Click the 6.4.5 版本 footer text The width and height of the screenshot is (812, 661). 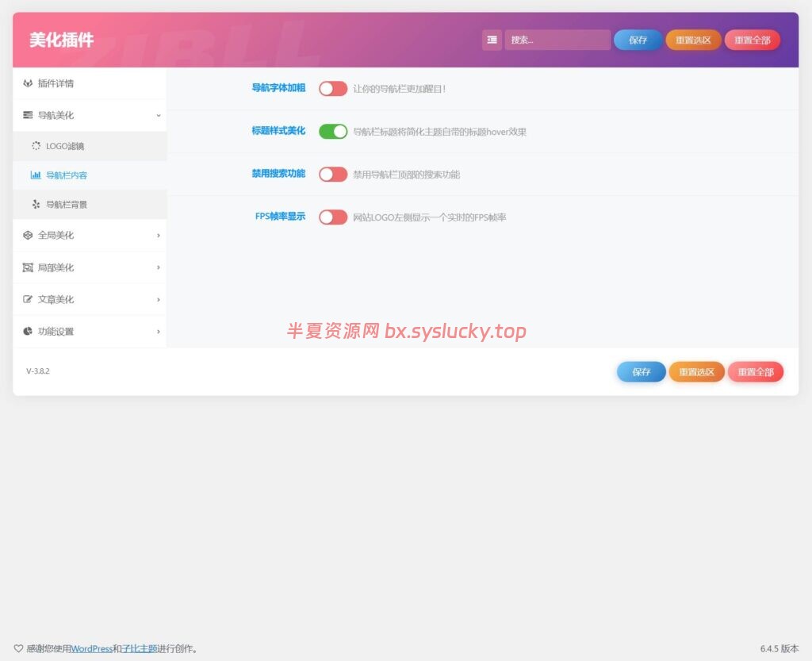click(x=779, y=648)
